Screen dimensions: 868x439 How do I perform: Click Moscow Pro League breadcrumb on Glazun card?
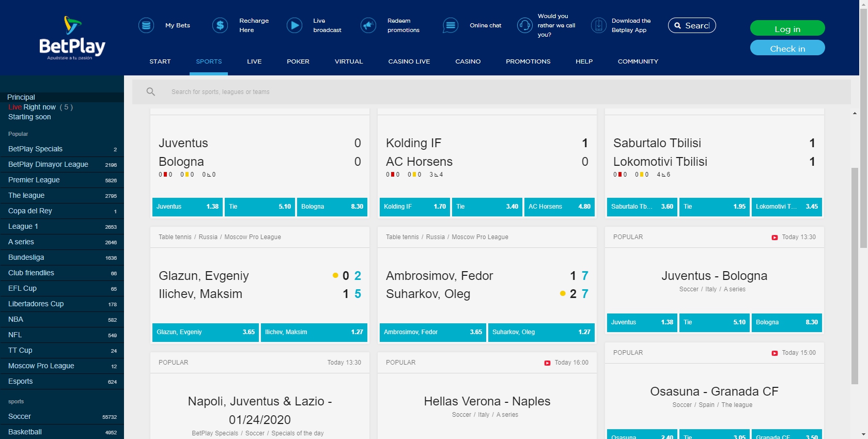click(x=253, y=237)
